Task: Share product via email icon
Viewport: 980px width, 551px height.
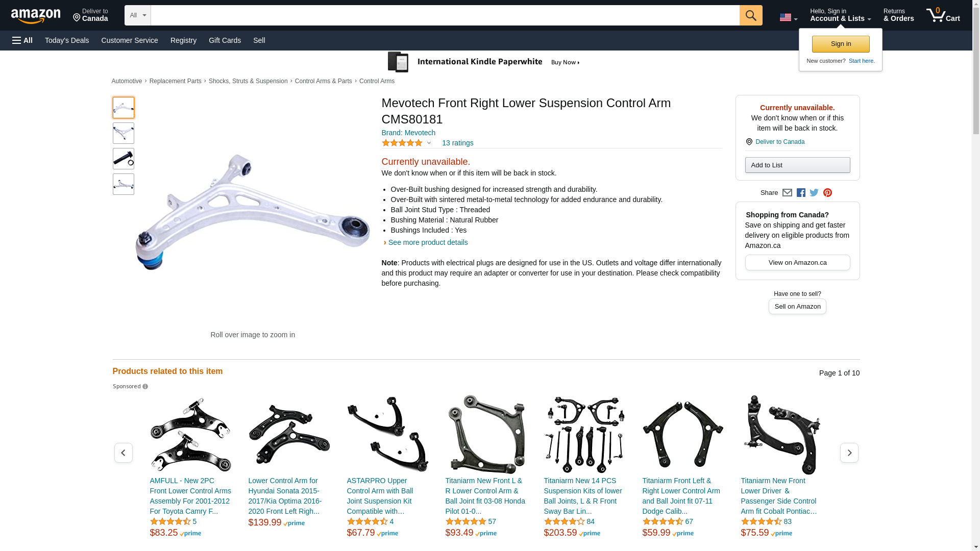Action: pyautogui.click(x=787, y=193)
